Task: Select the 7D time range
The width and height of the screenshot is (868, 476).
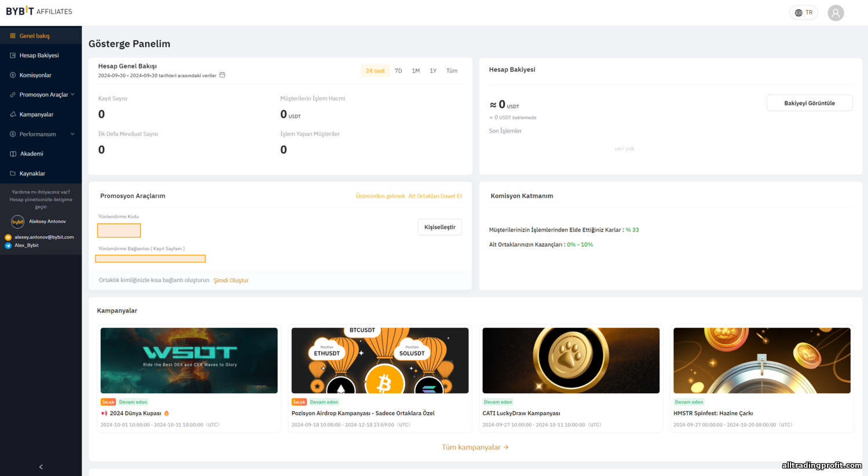Action: point(398,71)
